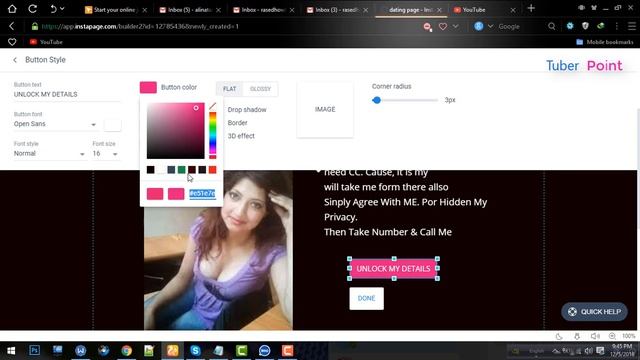Click the Button color pink swatch
This screenshot has height=360, width=640.
[148, 87]
